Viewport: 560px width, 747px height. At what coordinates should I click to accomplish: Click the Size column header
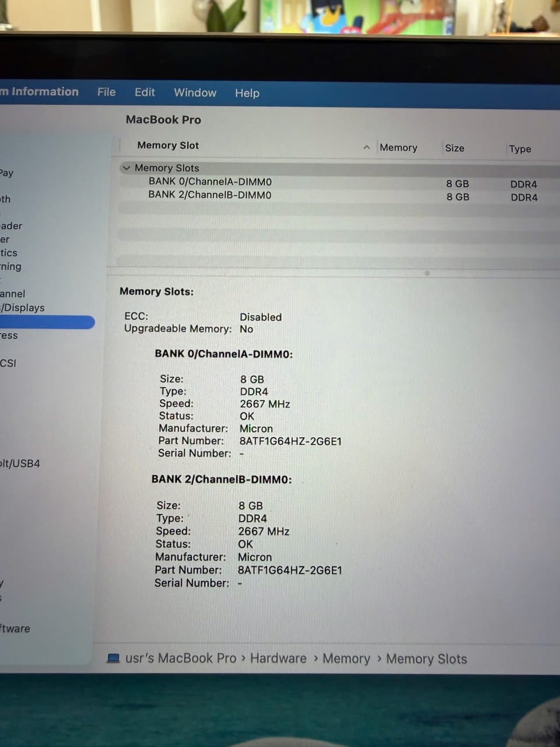pyautogui.click(x=454, y=148)
